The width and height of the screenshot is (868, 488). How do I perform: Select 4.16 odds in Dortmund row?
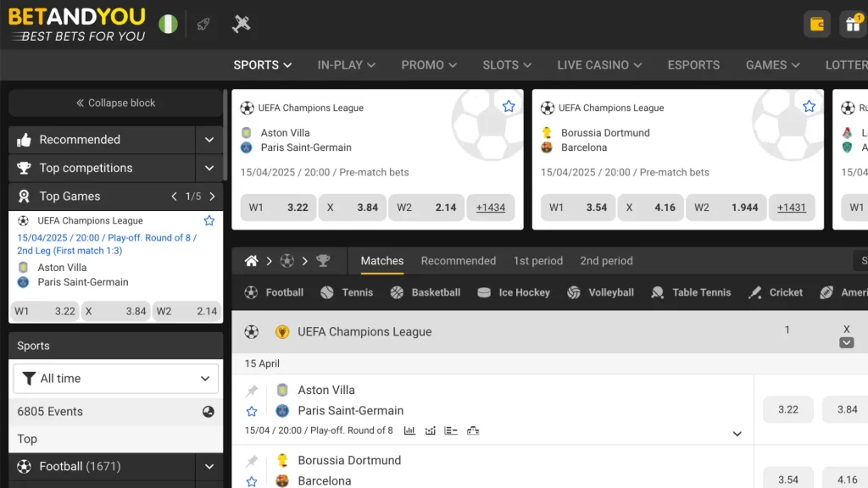click(x=847, y=480)
